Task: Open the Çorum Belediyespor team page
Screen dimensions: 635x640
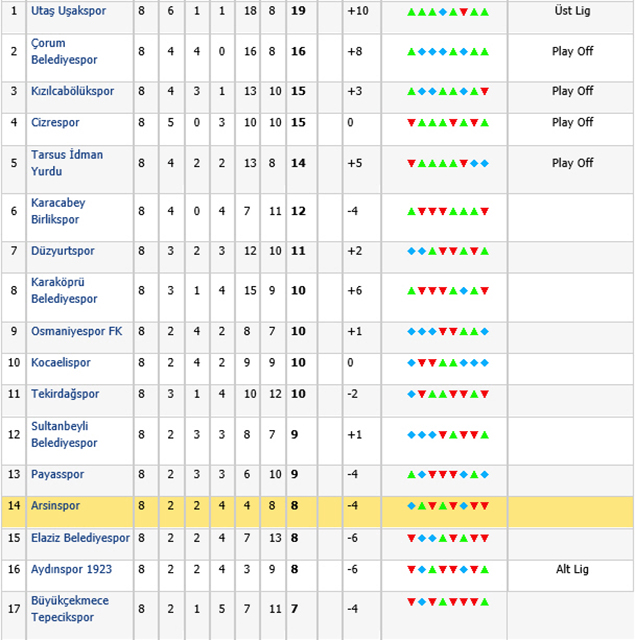Action: coord(64,52)
